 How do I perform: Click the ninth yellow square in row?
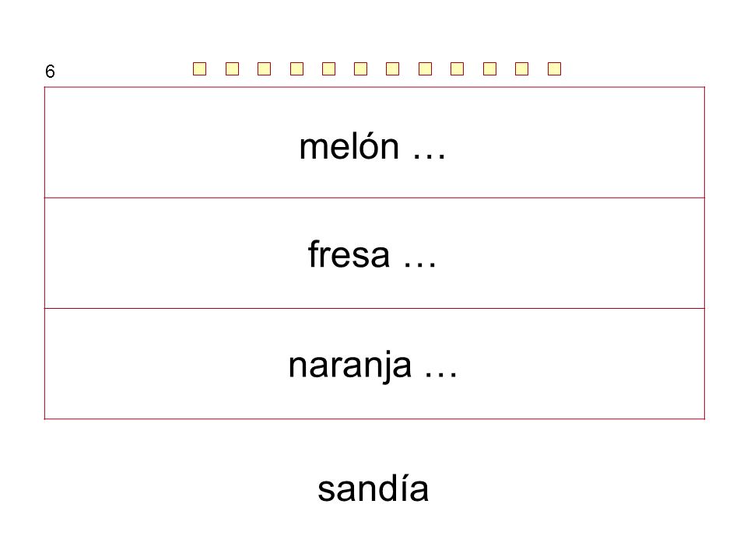point(458,69)
